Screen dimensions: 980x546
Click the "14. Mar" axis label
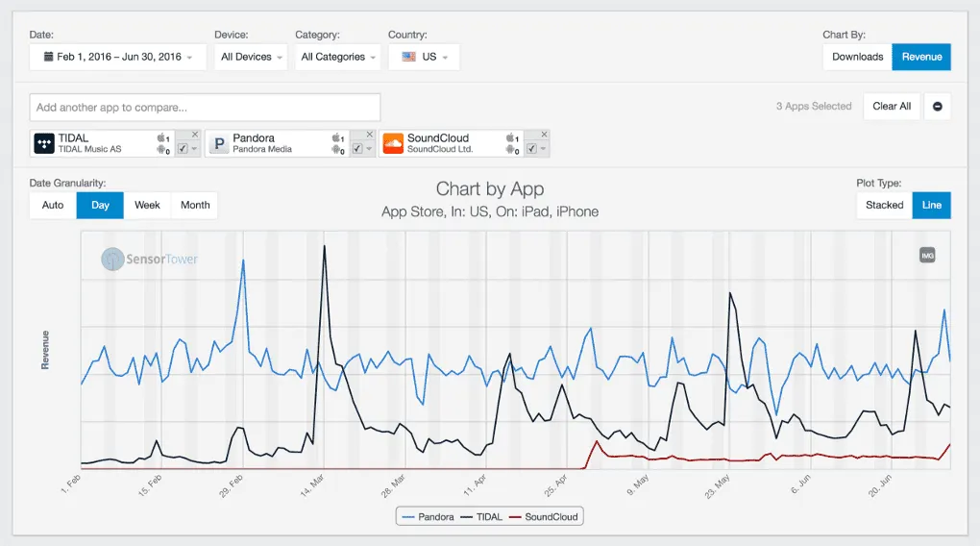[312, 485]
